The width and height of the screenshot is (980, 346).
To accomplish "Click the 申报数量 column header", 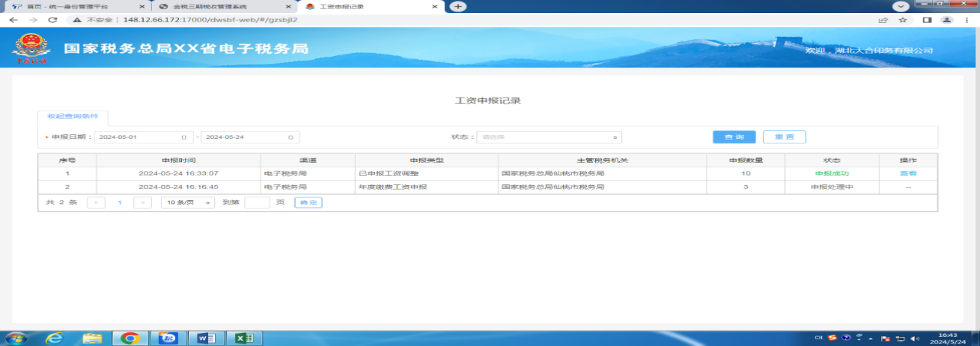I will (x=746, y=160).
